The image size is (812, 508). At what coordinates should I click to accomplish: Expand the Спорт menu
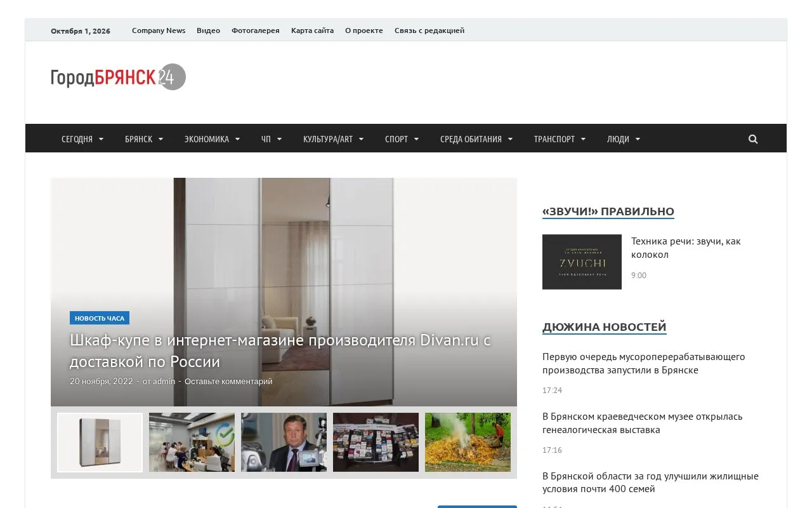point(402,139)
